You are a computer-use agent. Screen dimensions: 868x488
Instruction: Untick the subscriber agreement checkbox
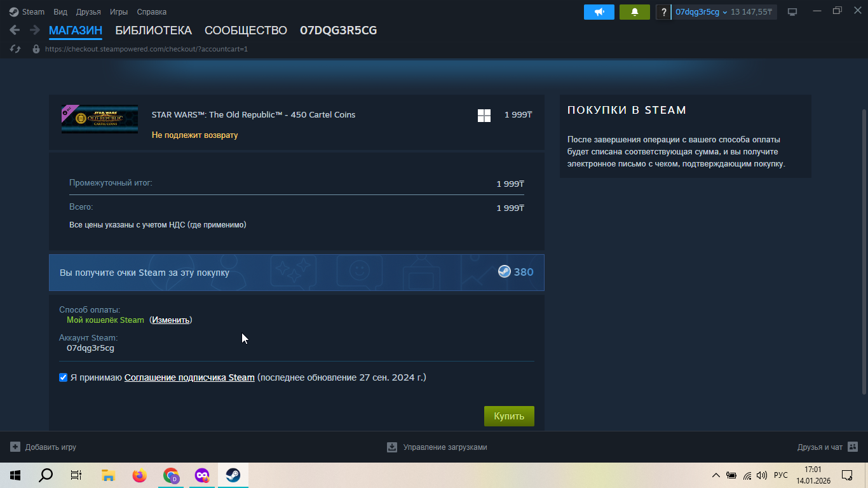63,377
